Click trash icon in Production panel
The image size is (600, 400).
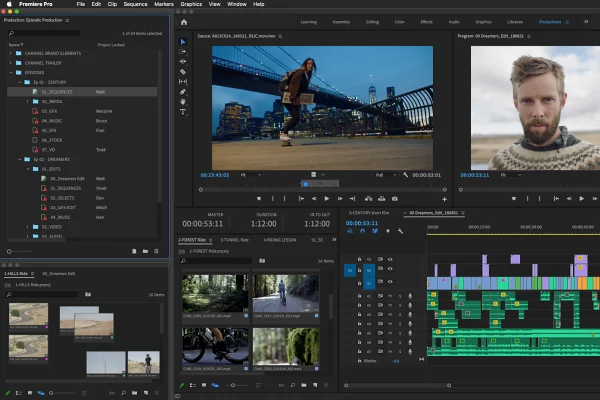tap(156, 251)
